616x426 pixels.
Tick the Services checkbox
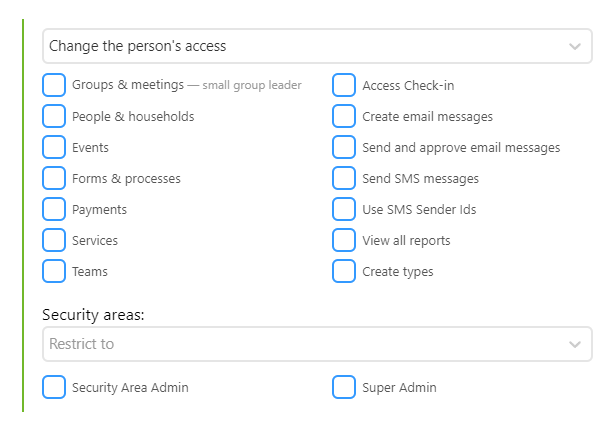pos(54,240)
